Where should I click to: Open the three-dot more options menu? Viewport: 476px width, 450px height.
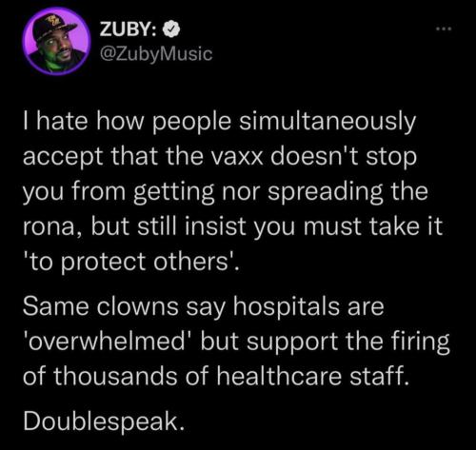[444, 29]
